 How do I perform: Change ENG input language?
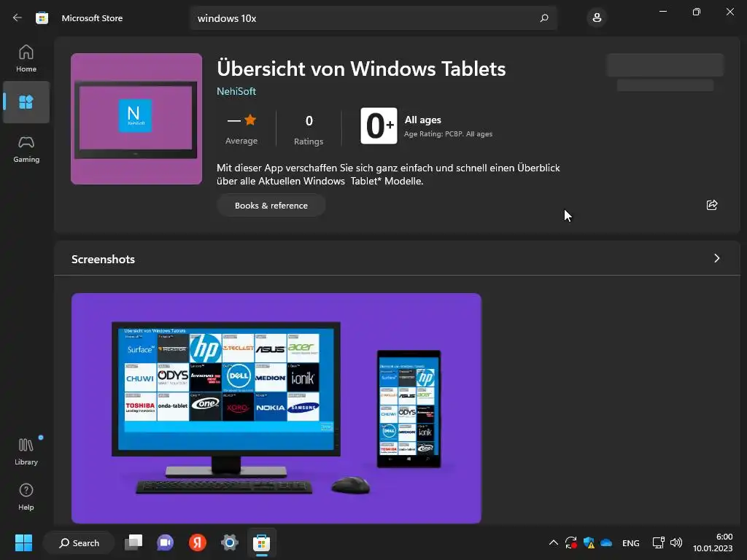coord(631,542)
